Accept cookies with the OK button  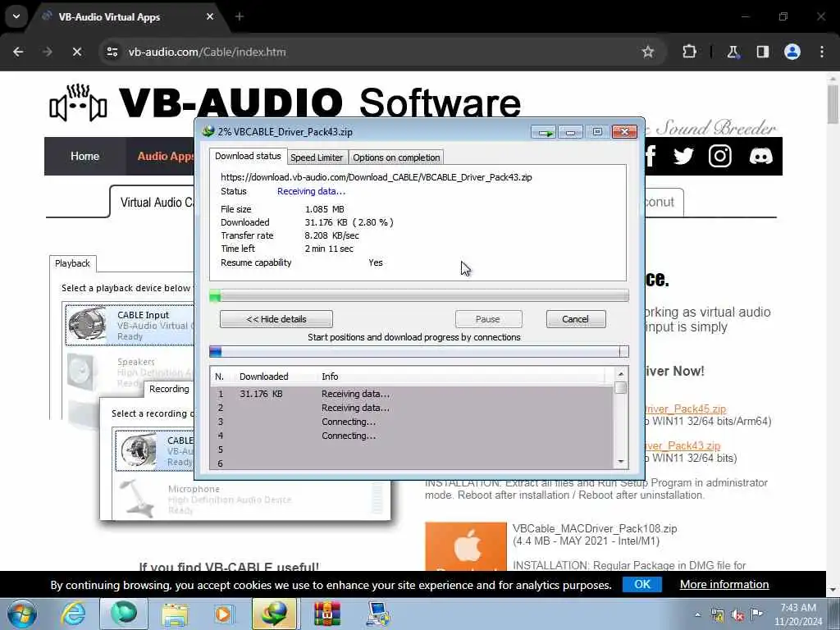pos(641,584)
